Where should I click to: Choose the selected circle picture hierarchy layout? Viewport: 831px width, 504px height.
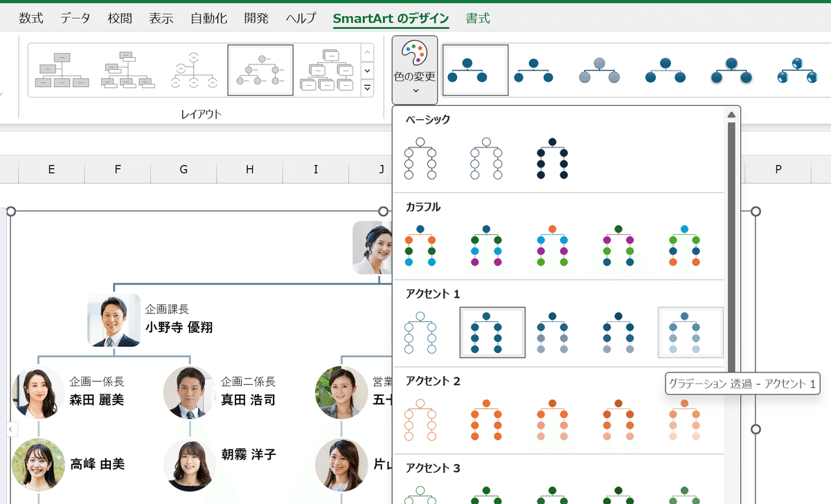(x=260, y=70)
